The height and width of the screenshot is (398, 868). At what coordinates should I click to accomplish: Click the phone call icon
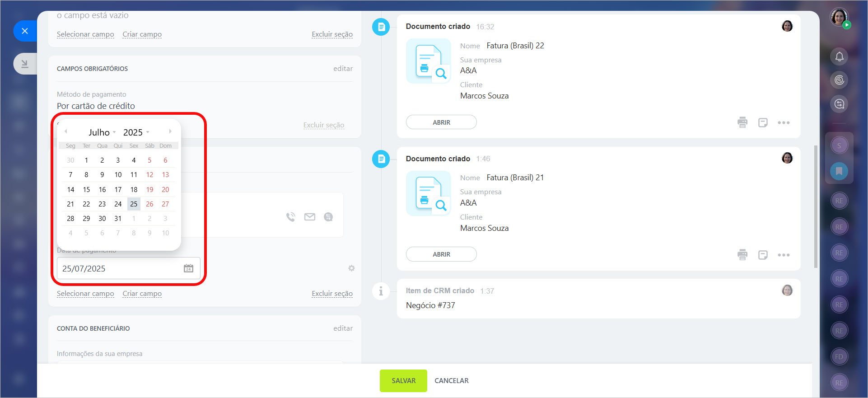click(290, 217)
